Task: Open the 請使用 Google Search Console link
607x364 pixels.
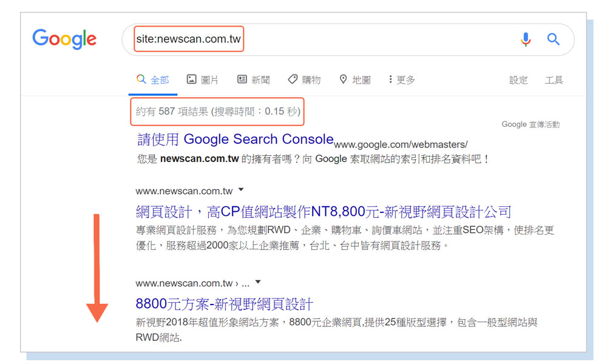Action: 236,140
